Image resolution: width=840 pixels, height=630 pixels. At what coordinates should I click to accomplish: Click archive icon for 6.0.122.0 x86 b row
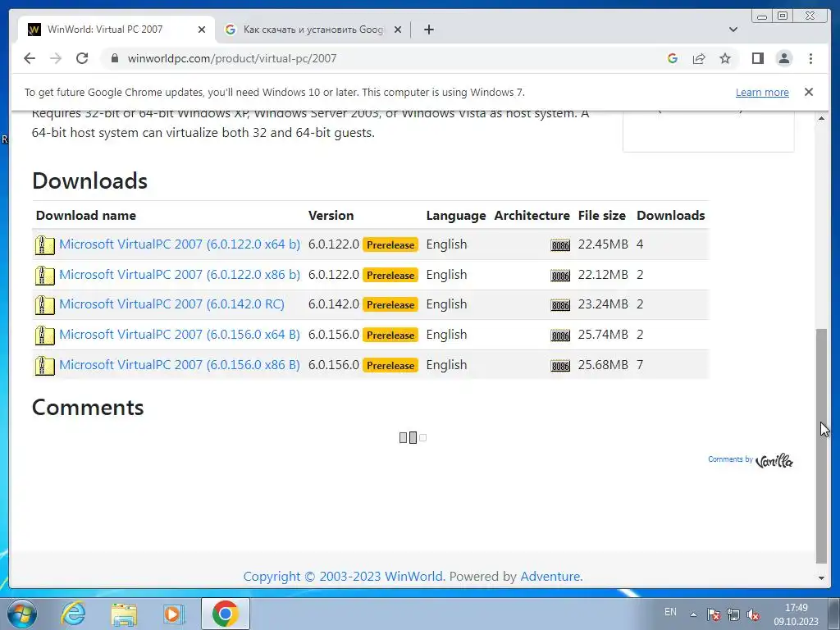[45, 276]
